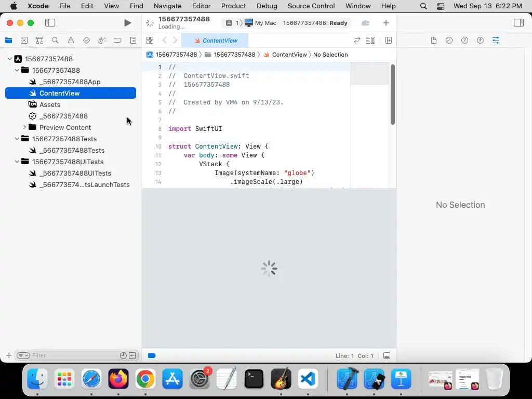Image resolution: width=532 pixels, height=399 pixels.
Task: Open the Library with the plus button
Action: click(x=386, y=23)
